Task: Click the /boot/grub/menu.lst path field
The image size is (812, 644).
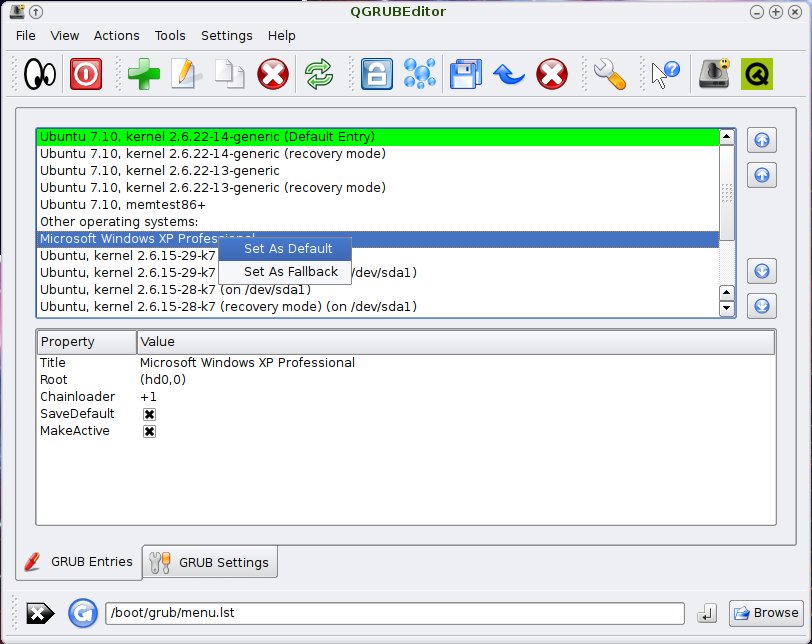Action: [394, 613]
